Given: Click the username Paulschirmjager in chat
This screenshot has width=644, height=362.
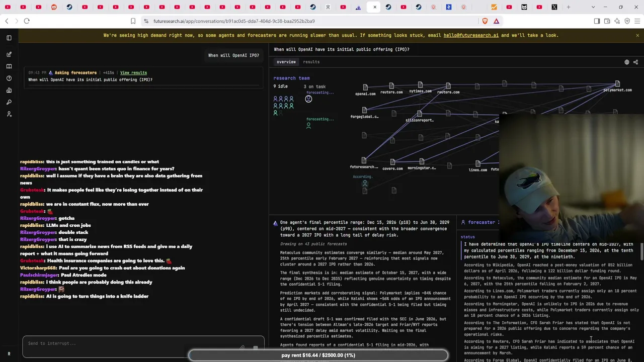Looking at the screenshot, I should pos(39,275).
